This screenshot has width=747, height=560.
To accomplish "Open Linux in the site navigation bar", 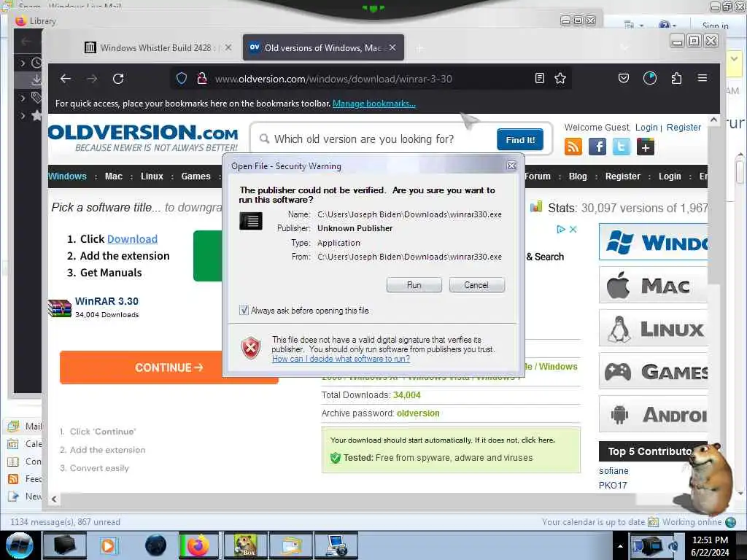I will 152,176.
